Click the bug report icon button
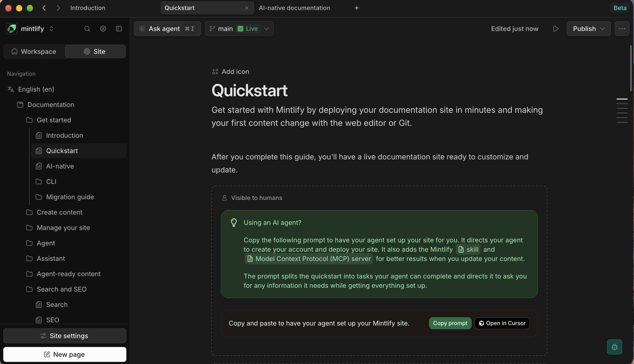The width and height of the screenshot is (634, 364). [x=614, y=347]
